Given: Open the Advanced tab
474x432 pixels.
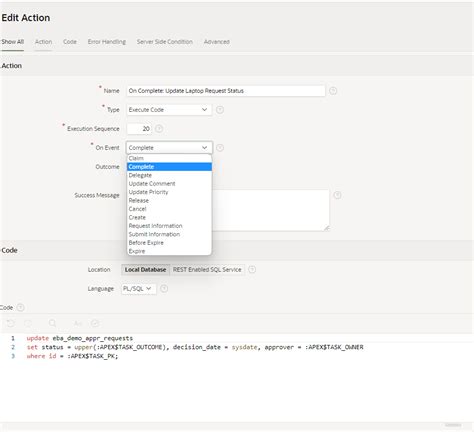Looking at the screenshot, I should point(217,42).
